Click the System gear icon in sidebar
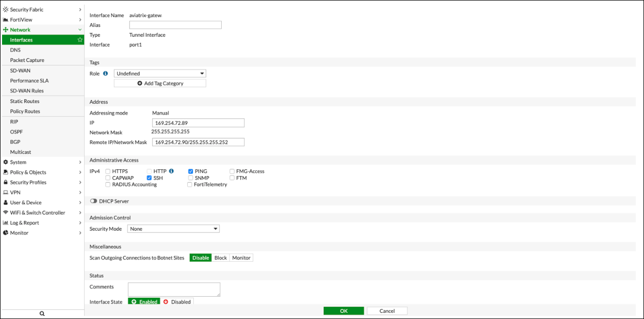 pyautogui.click(x=6, y=162)
